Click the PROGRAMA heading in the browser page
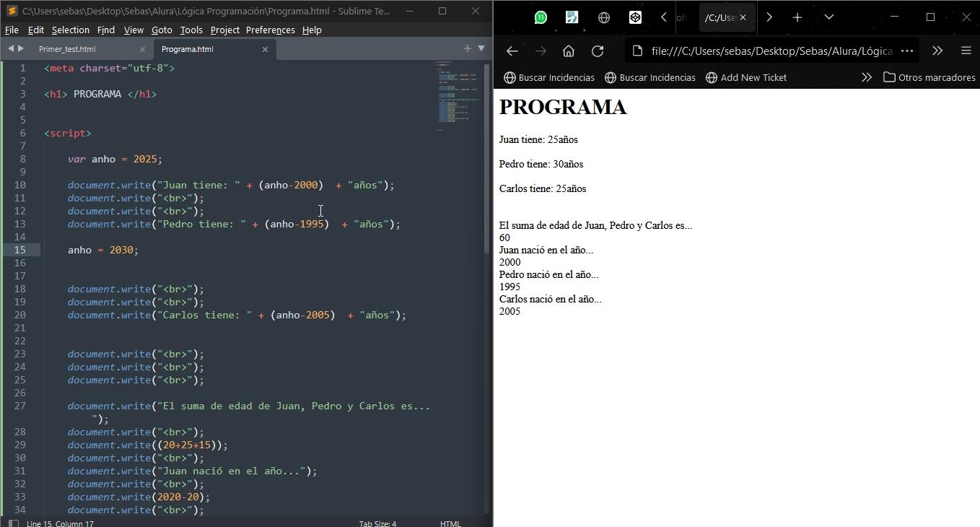Viewport: 980px width, 527px height. point(563,107)
